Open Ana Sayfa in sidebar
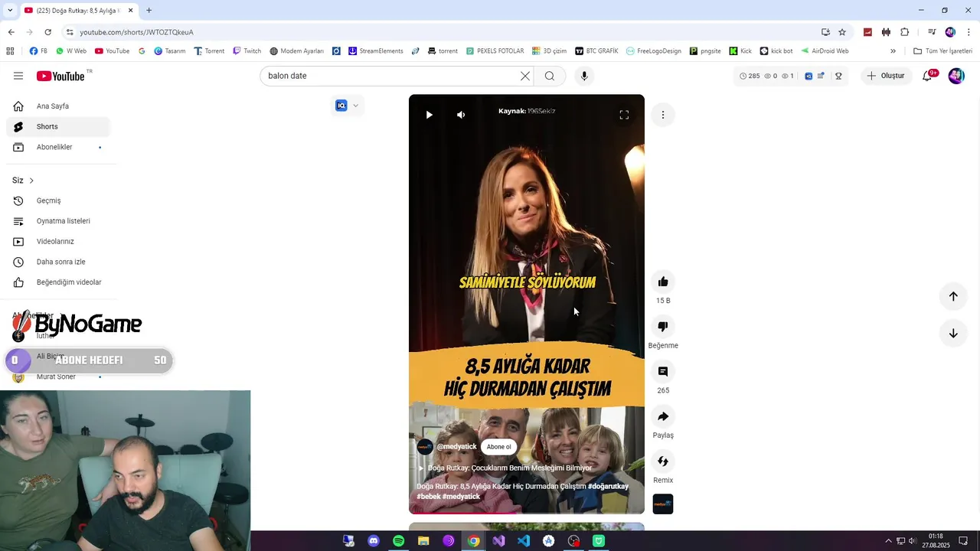Viewport: 980px width, 551px height. pos(58,106)
